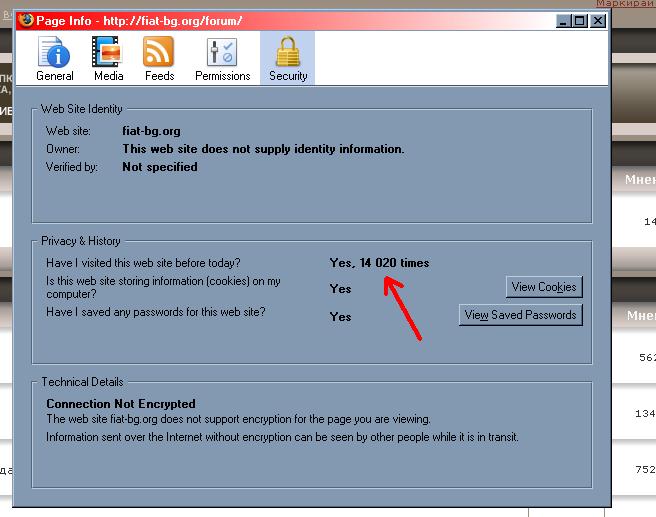Click the "Connection Not Encrypted" heading
This screenshot has height=517, width=656.
(x=121, y=404)
